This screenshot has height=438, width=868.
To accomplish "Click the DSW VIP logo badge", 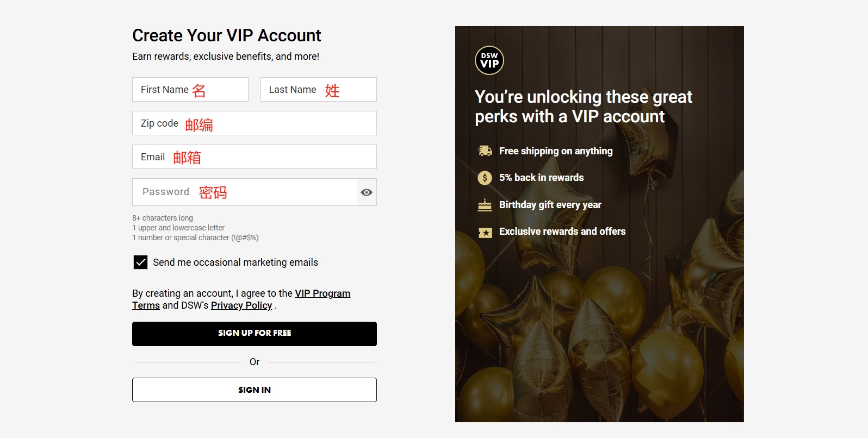I will coord(489,60).
